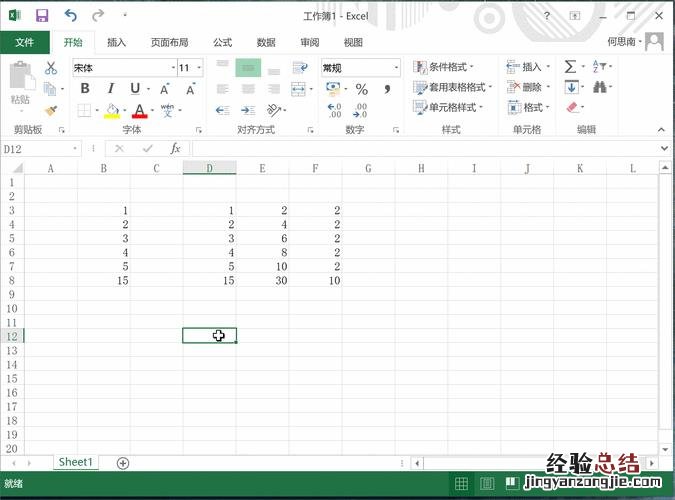Viewport: 675px width, 500px height.
Task: Copy selection with copy icon
Action: tap(50, 89)
